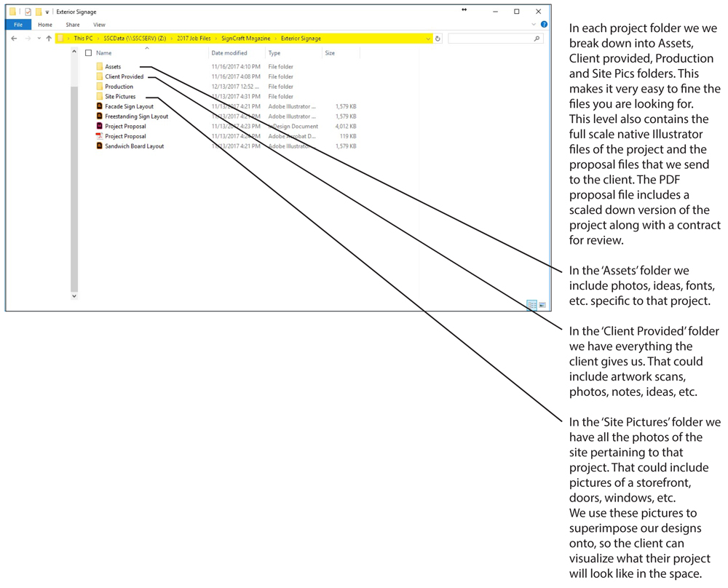Sort by the Date modified column header

pos(229,53)
